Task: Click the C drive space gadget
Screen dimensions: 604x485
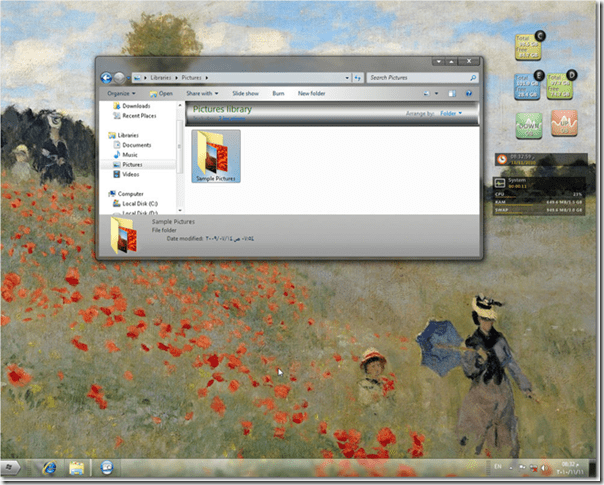Action: coord(526,45)
